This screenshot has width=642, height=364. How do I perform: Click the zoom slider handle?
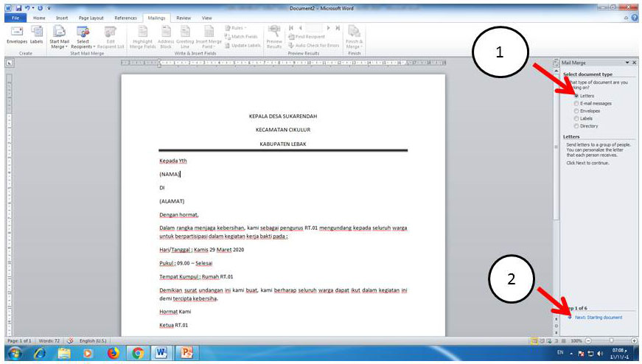point(611,340)
